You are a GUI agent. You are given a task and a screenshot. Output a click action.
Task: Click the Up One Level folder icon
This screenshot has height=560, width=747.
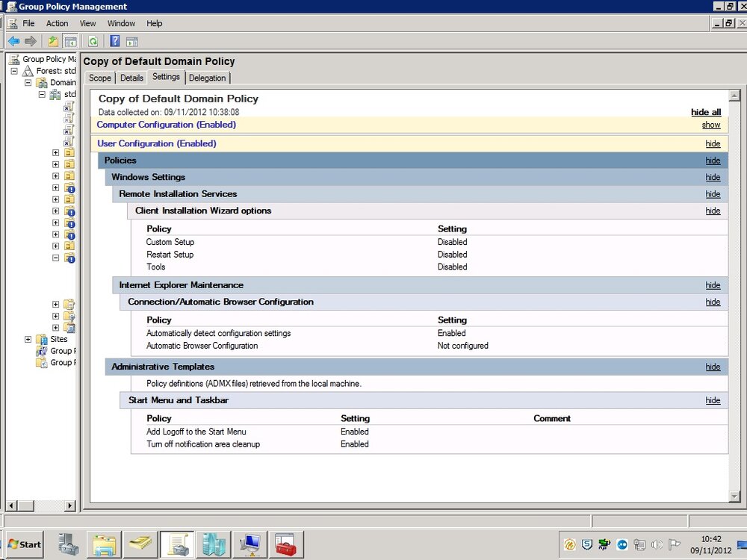coord(53,41)
